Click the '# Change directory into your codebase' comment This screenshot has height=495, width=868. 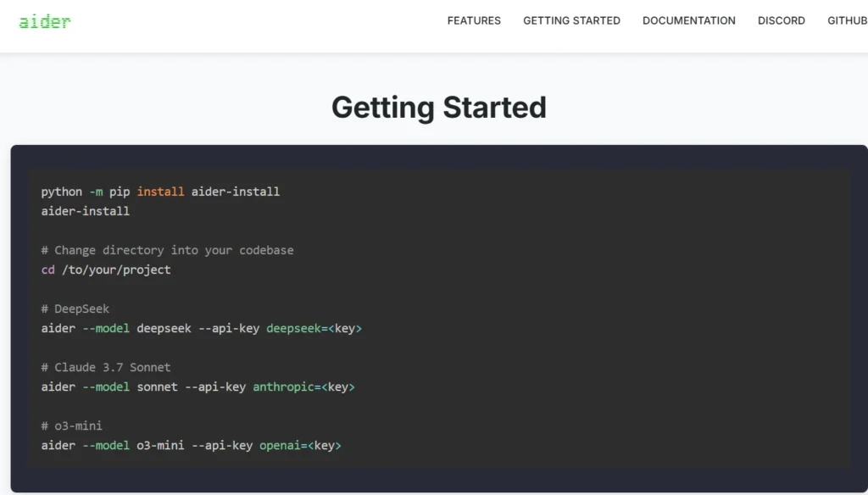coord(167,250)
